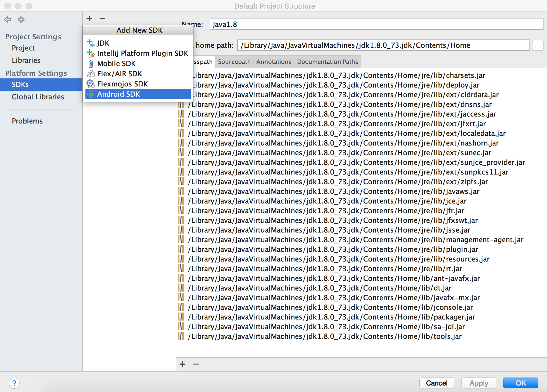The width and height of the screenshot is (547, 392).
Task: Open Global Libraries in sidebar
Action: (x=38, y=97)
